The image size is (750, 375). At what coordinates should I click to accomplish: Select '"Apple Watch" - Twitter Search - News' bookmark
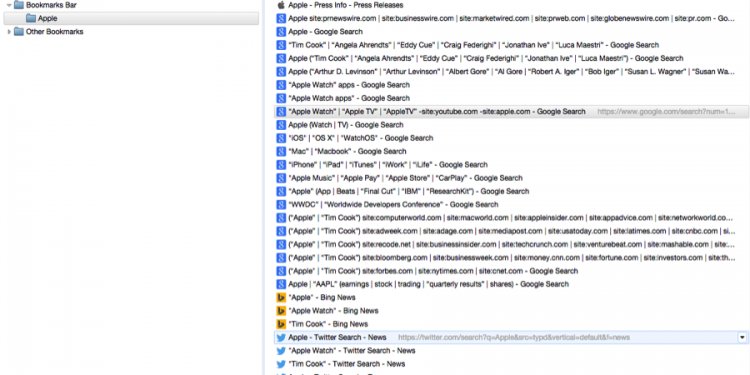352,351
